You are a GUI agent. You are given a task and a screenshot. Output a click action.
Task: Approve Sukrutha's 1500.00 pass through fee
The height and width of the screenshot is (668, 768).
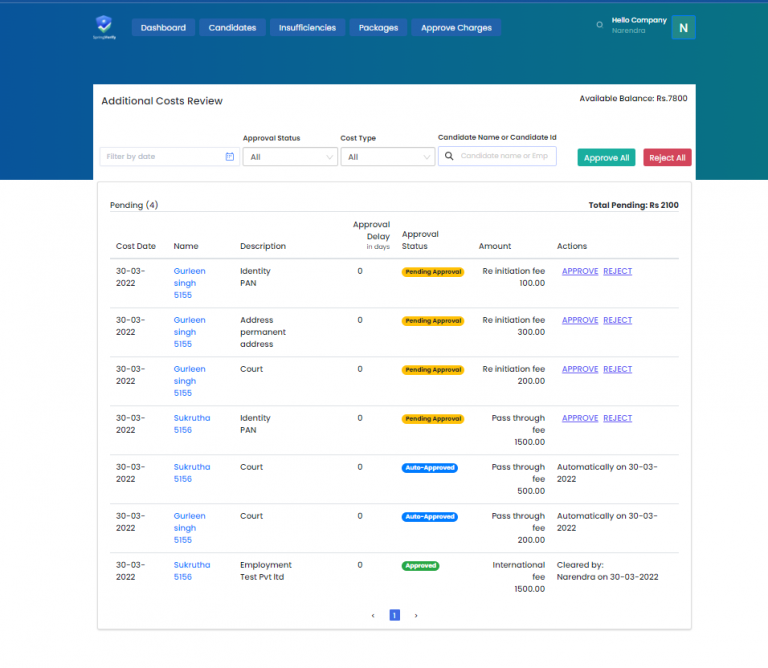click(x=580, y=418)
